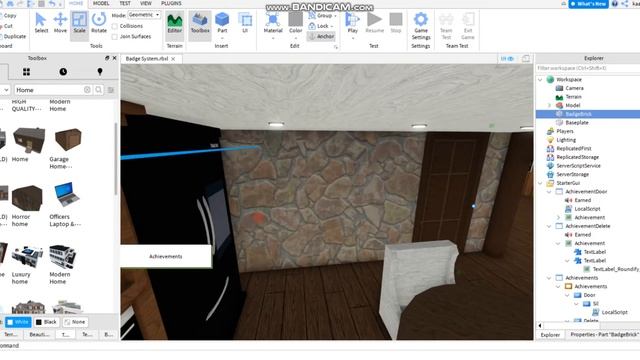Image resolution: width=640 pixels, height=360 pixels.
Task: Click the What's New button
Action: [x=588, y=4]
